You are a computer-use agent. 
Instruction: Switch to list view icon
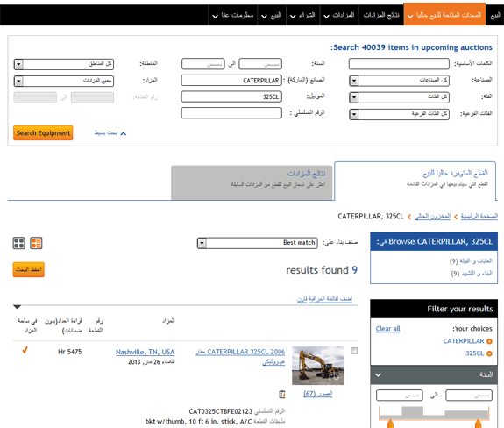pos(36,243)
